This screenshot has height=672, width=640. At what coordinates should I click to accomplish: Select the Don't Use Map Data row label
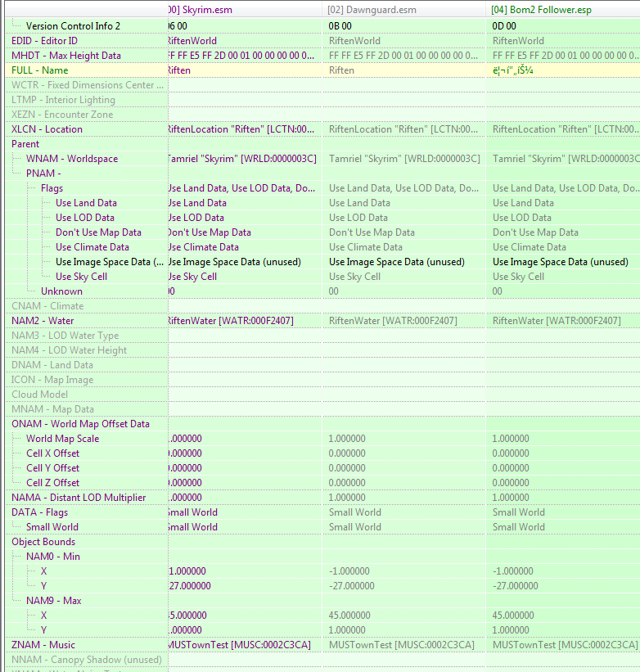(98, 232)
